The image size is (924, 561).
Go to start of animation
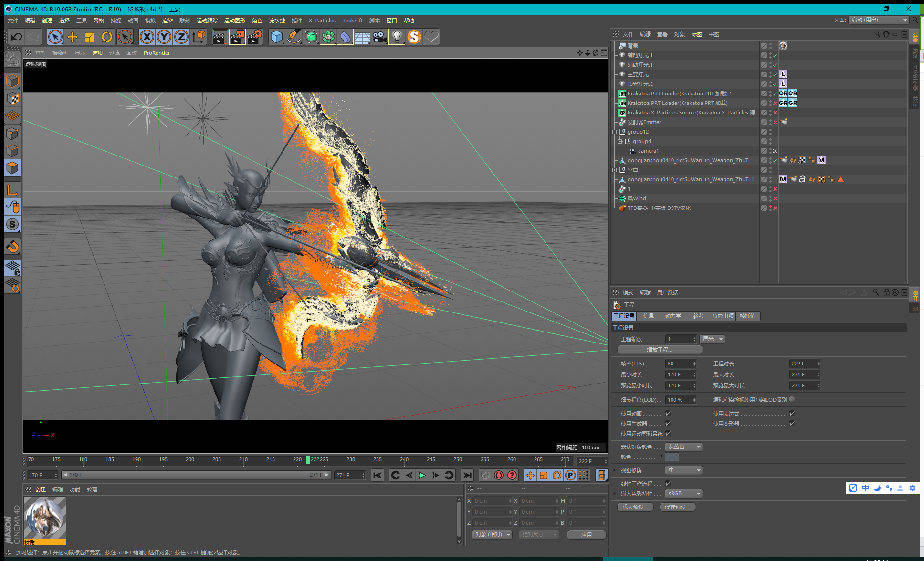378,475
